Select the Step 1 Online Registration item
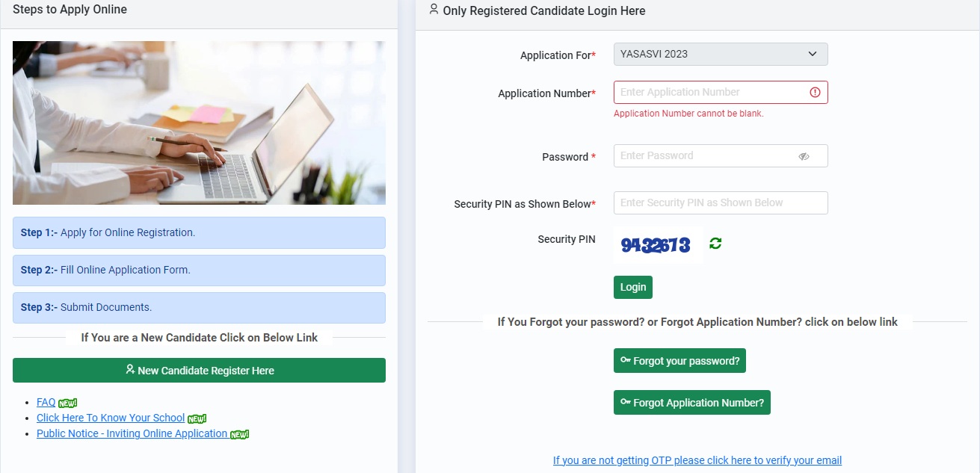This screenshot has height=473, width=980. (199, 232)
